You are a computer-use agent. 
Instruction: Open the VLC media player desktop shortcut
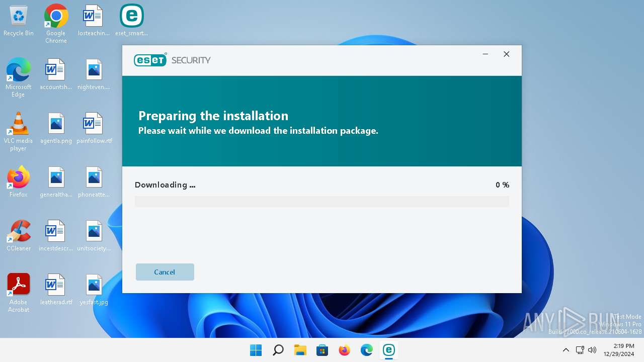pyautogui.click(x=19, y=131)
